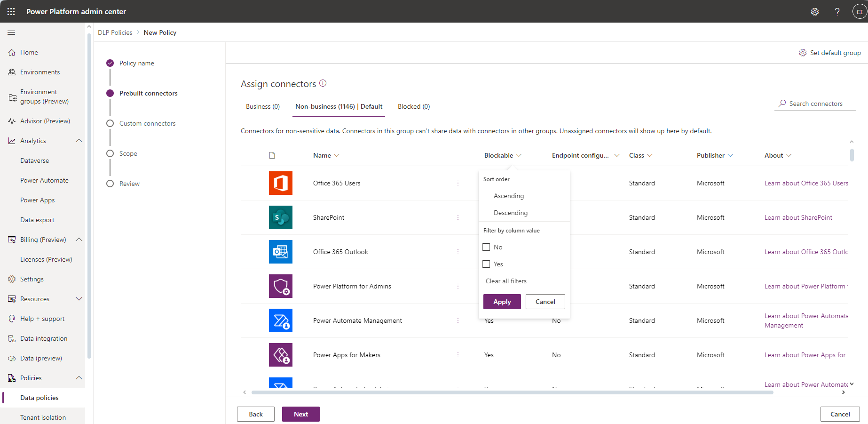
Task: Click the Power Automate Management connector icon
Action: [x=280, y=320]
